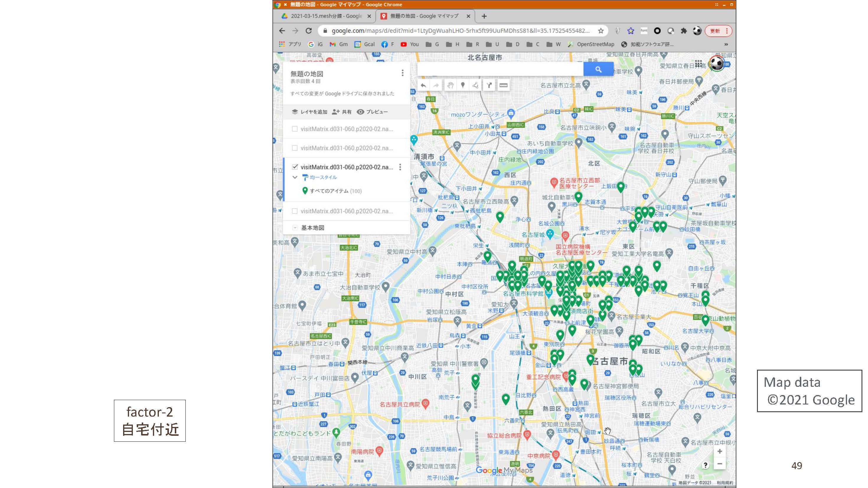The image size is (868, 488).
Task: Open a new Chrome tab
Action: tap(484, 16)
